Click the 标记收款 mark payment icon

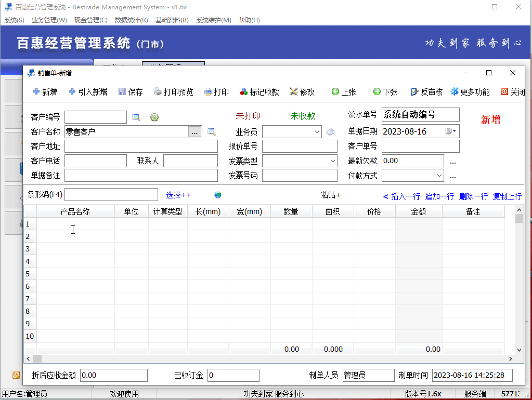(x=244, y=92)
